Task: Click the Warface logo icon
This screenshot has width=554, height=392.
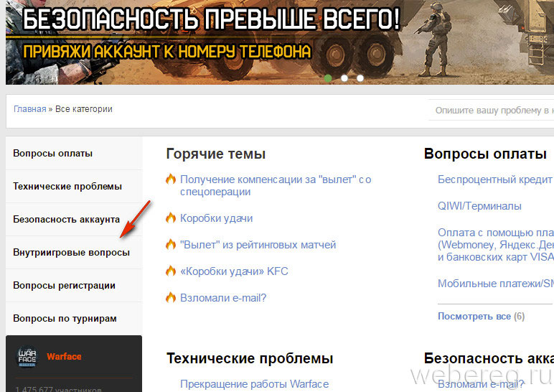Action: click(27, 356)
